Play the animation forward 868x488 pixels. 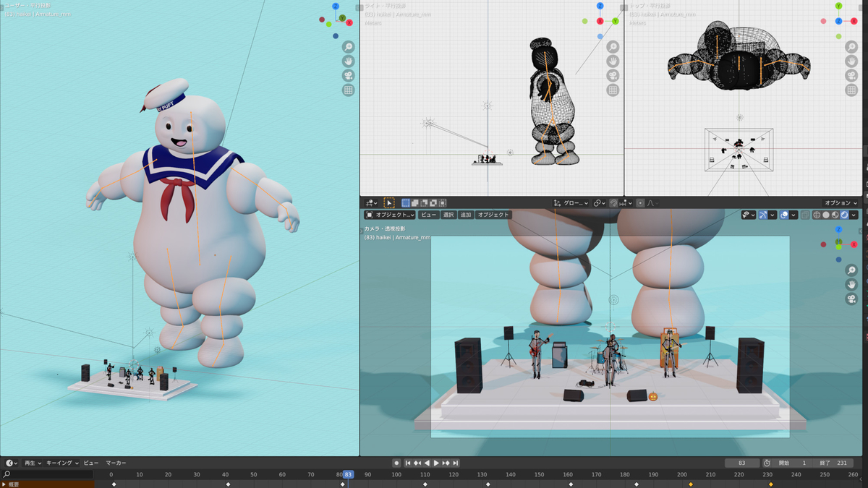point(436,463)
